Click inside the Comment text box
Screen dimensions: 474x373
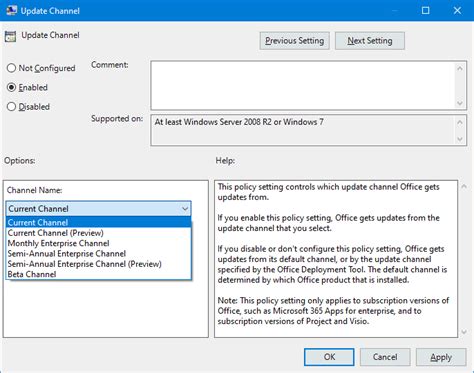pos(303,85)
